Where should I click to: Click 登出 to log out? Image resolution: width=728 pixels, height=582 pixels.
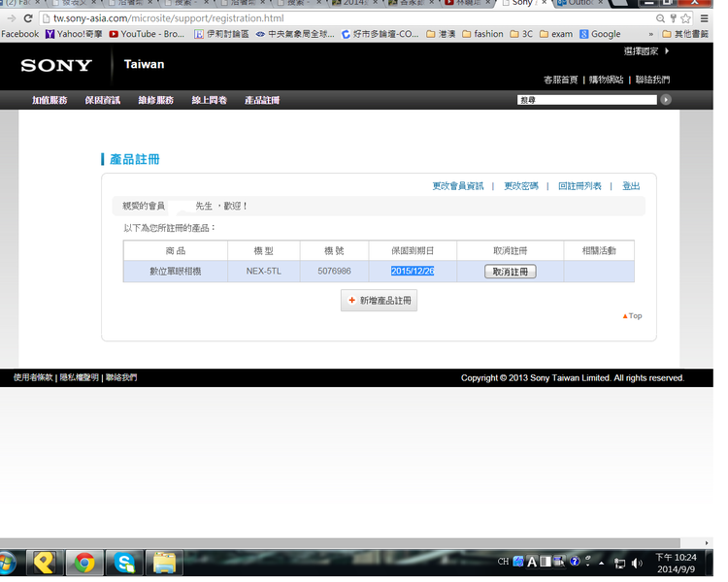pyautogui.click(x=631, y=186)
